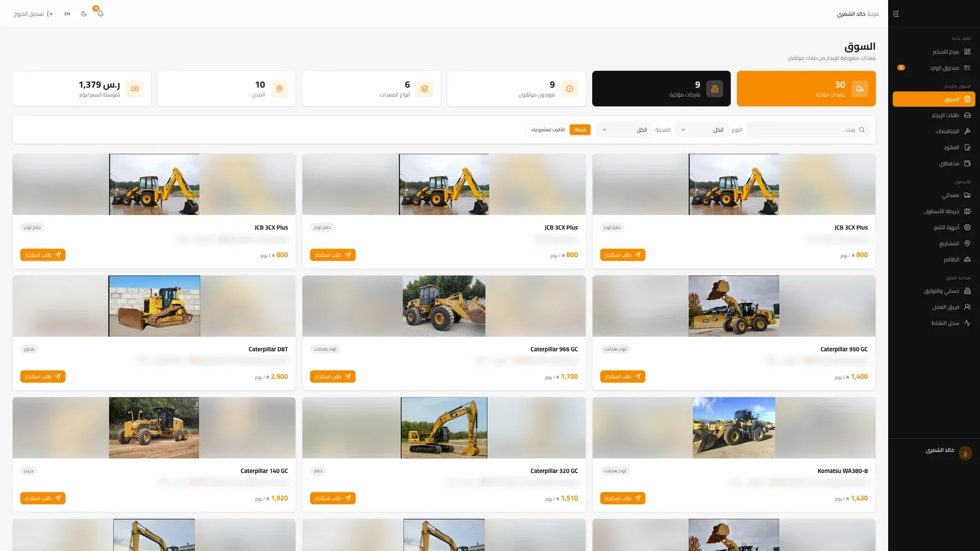Viewport: 980px width, 551px height.
Task: Click the بلدوزر tag on Caterpillar D8T
Action: 29,349
